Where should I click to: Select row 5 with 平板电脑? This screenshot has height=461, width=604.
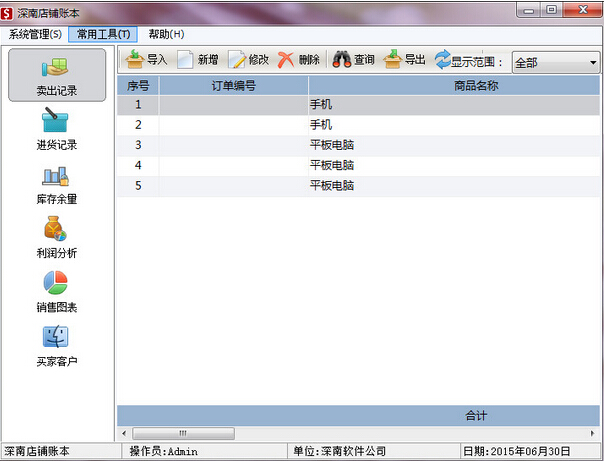[x=359, y=186]
